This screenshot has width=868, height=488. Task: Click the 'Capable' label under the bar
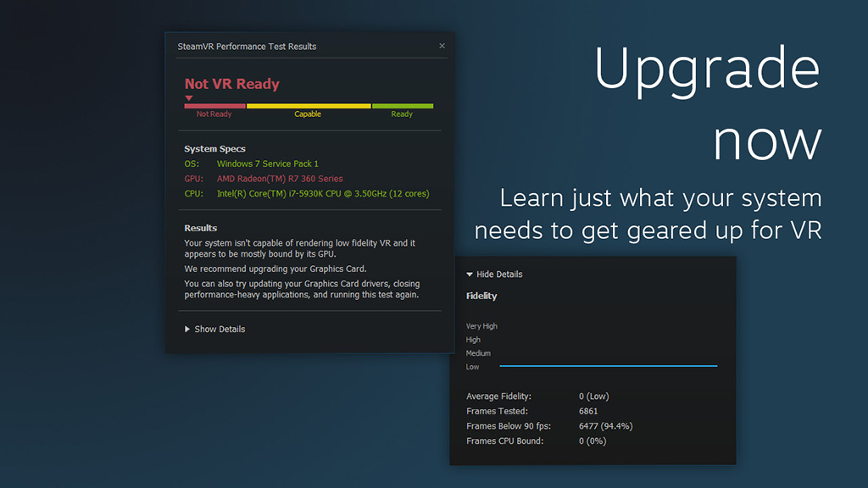pyautogui.click(x=308, y=114)
